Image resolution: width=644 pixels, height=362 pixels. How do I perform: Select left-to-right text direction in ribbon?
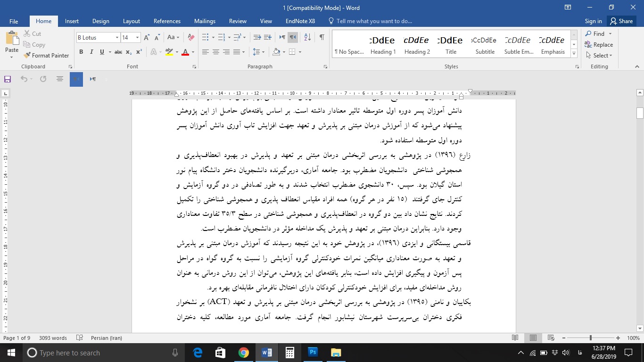(x=282, y=37)
